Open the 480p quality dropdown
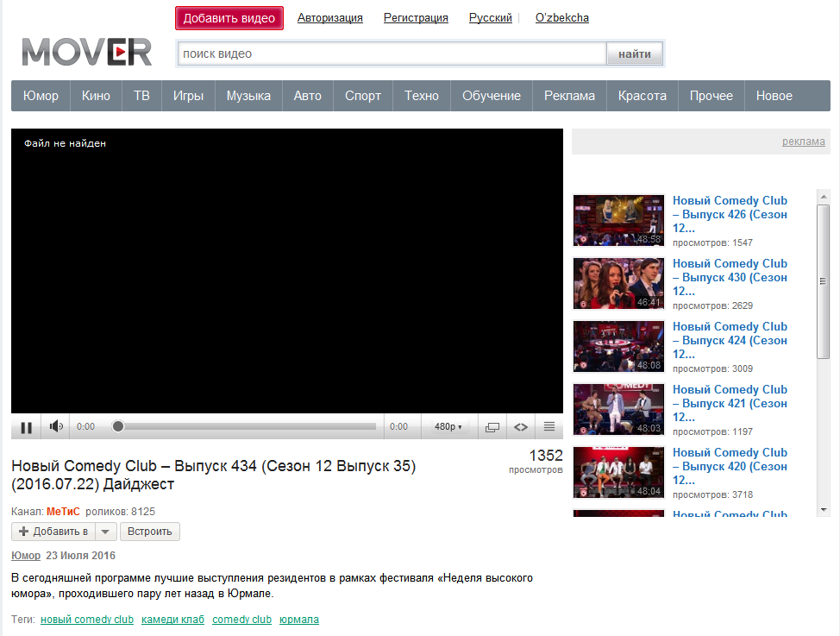 [x=448, y=426]
